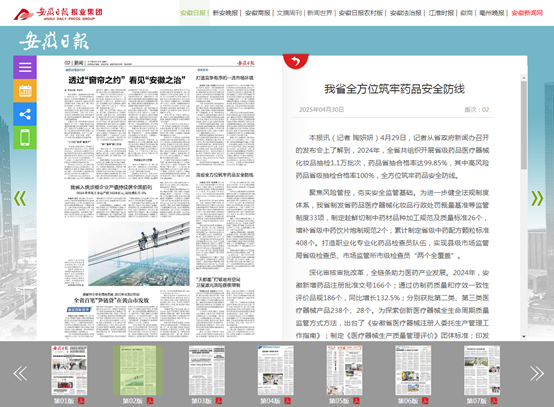Download PDF icon for 第01版
This screenshot has width=554, height=407.
click(81, 401)
